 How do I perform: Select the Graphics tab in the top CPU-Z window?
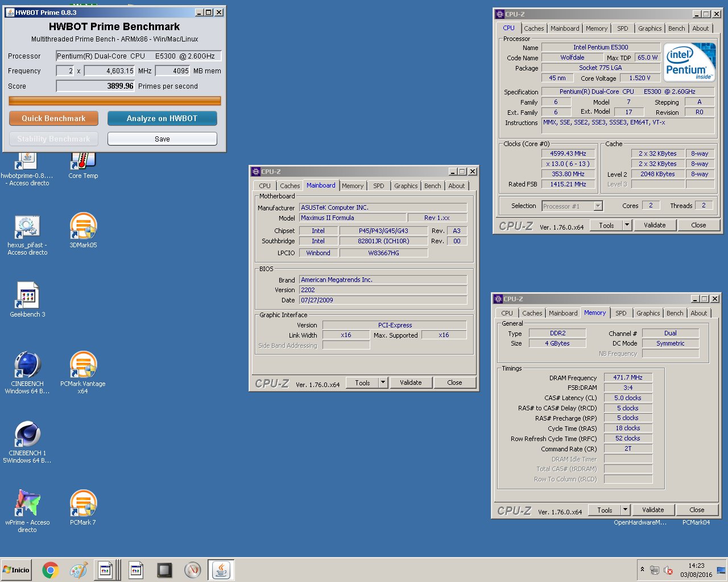click(650, 28)
